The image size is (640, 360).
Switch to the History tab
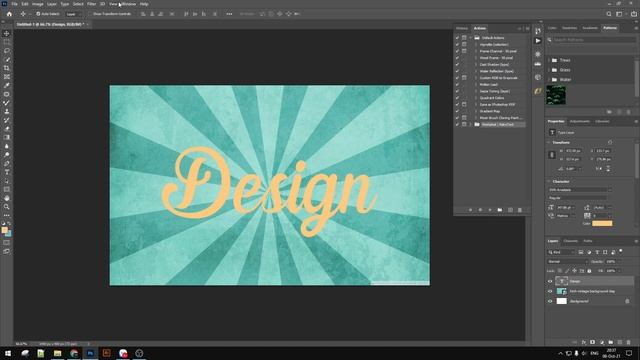click(462, 28)
